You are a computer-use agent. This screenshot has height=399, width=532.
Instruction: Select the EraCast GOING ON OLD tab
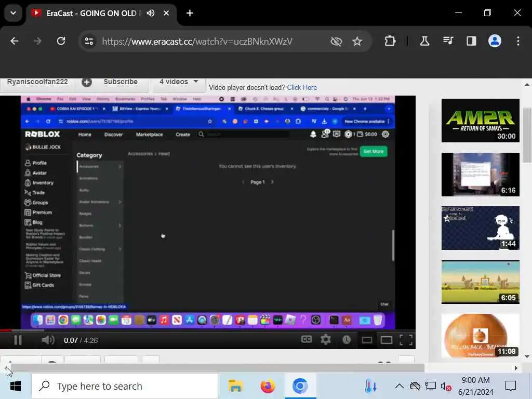[91, 13]
